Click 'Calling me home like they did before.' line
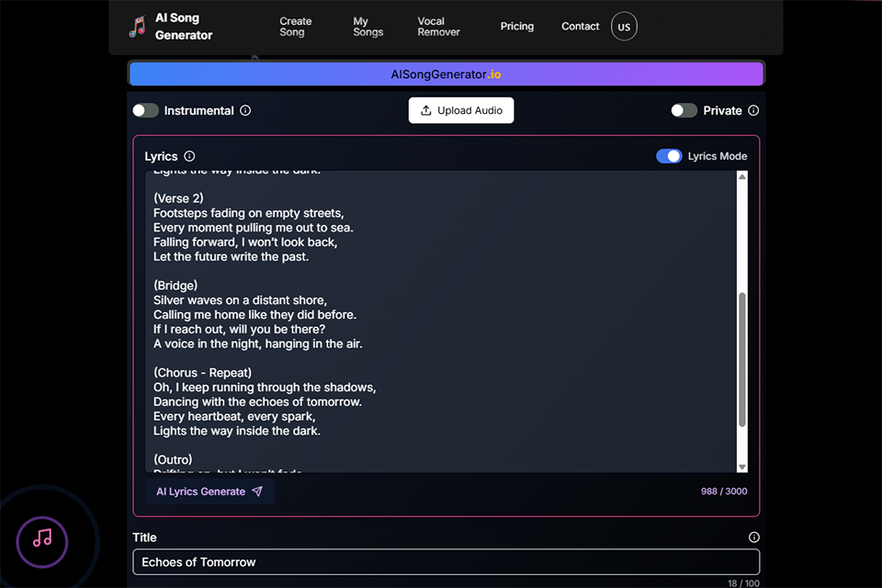Viewport: 882px width, 588px height. pos(254,314)
